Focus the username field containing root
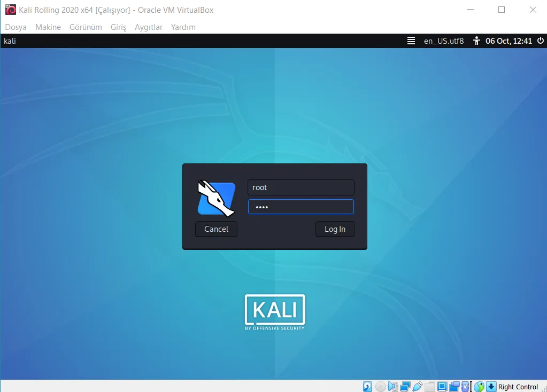The width and height of the screenshot is (547, 392). tap(301, 187)
